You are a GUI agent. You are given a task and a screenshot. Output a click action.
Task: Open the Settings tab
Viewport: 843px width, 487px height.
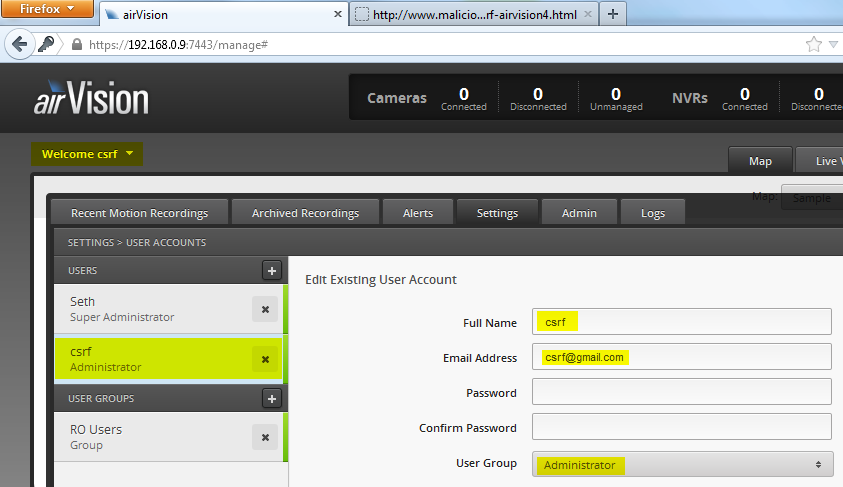coord(497,213)
